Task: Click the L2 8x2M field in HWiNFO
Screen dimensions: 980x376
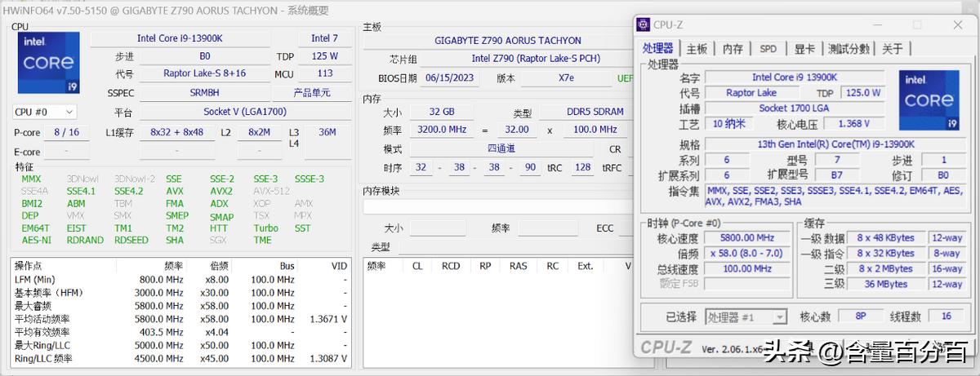Action: coord(259,132)
